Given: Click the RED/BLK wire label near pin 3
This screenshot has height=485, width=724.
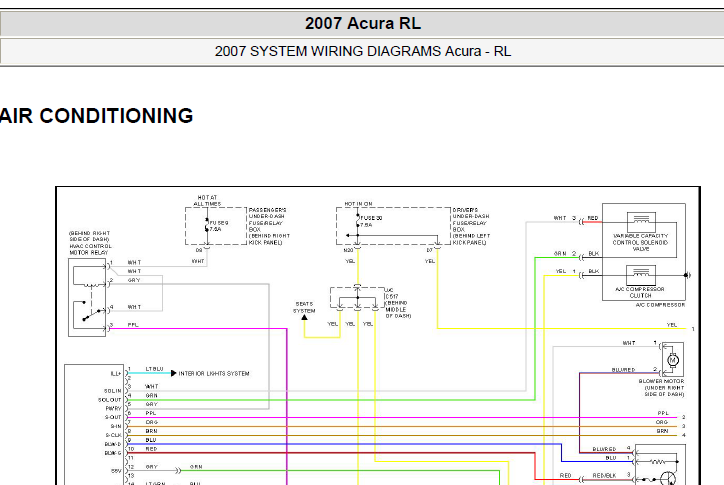Looking at the screenshot, I should coord(604,475).
